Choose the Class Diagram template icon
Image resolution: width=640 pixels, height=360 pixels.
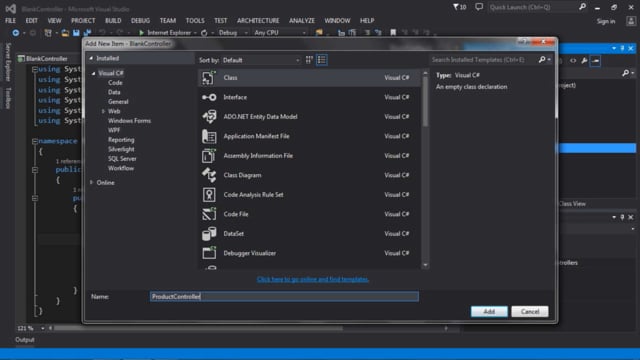209,175
